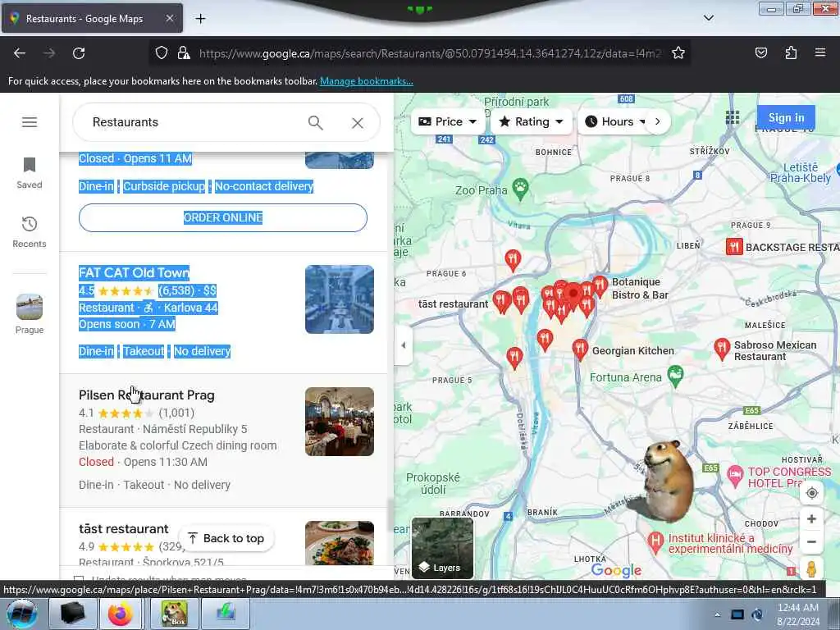Click the Back to top button

click(x=226, y=538)
